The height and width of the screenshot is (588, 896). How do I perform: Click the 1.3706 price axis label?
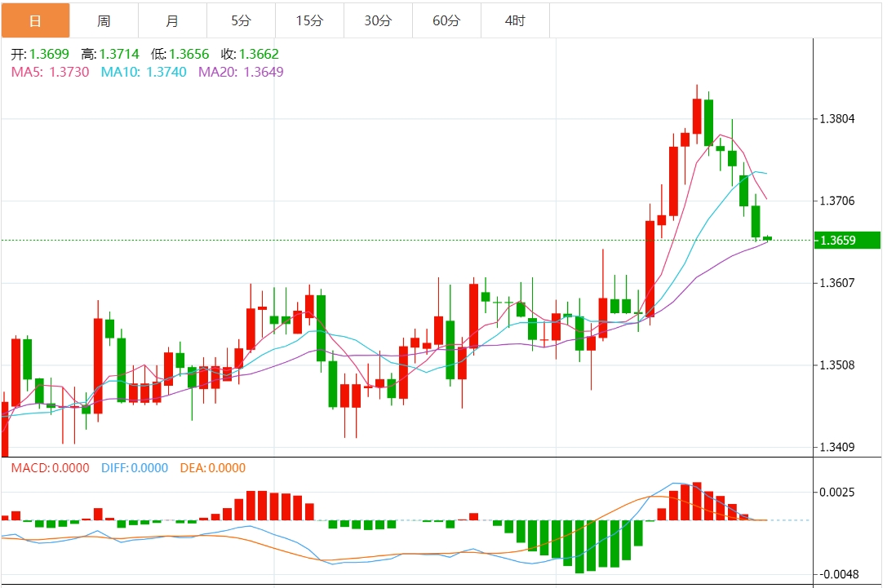pyautogui.click(x=837, y=201)
